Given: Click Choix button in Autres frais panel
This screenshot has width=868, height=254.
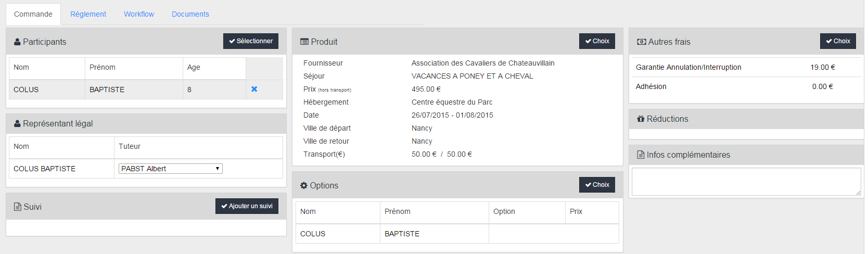Looking at the screenshot, I should pyautogui.click(x=838, y=41).
